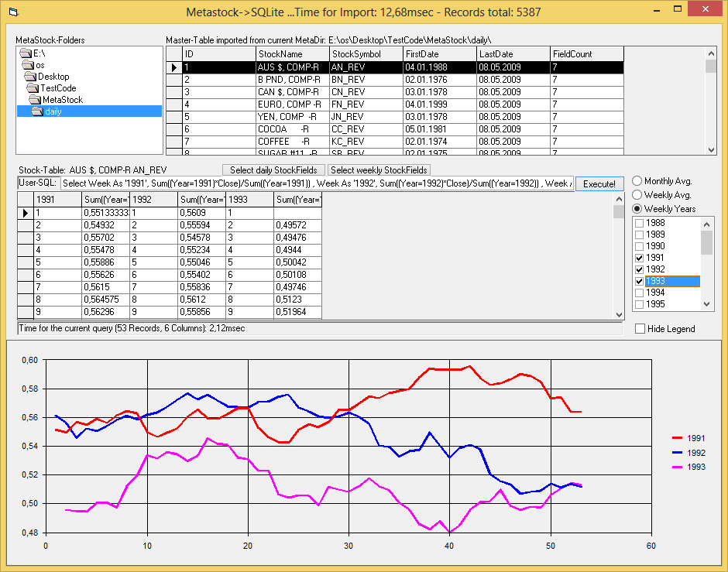Enable the Monthly Avg. radio option
This screenshot has width=728, height=572.
pos(638,181)
